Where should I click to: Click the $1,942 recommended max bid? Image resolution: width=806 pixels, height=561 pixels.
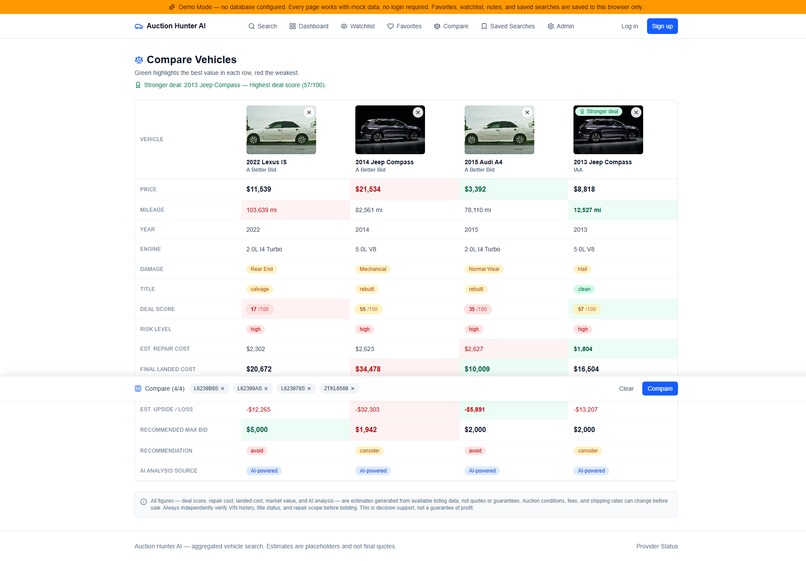(366, 429)
